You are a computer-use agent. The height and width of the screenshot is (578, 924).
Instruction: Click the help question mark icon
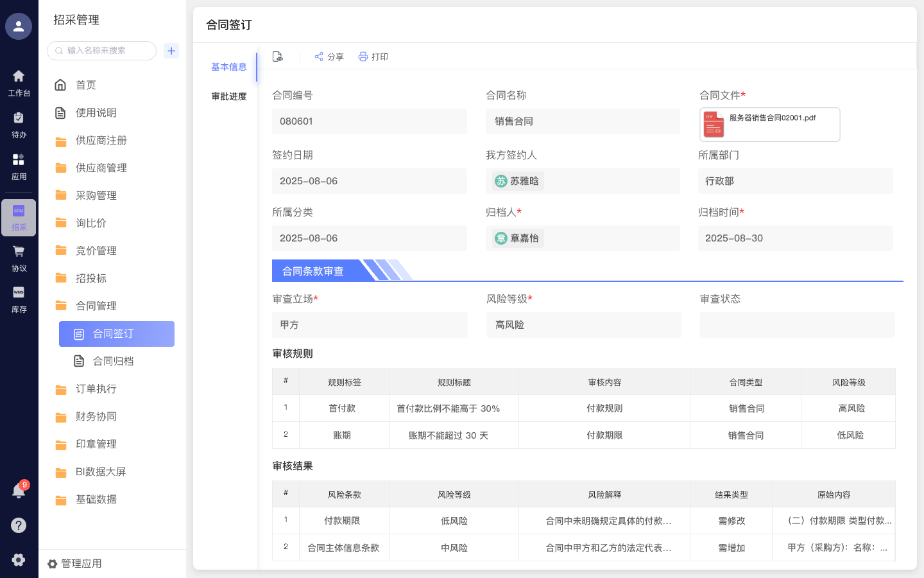pyautogui.click(x=19, y=525)
